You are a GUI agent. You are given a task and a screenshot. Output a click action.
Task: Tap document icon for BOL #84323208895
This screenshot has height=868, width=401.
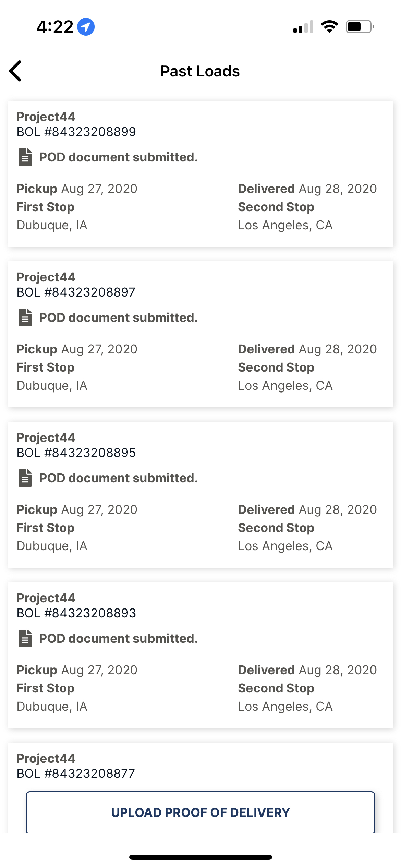pyautogui.click(x=25, y=478)
